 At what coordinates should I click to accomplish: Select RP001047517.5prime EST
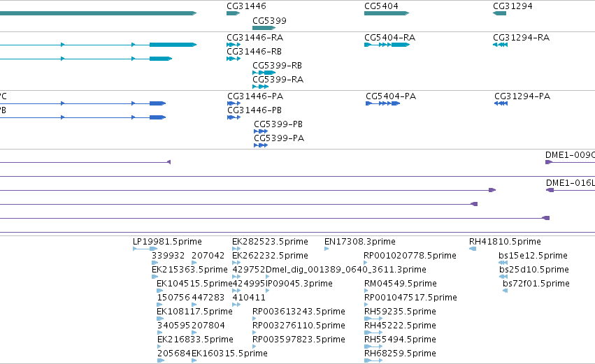click(410, 298)
